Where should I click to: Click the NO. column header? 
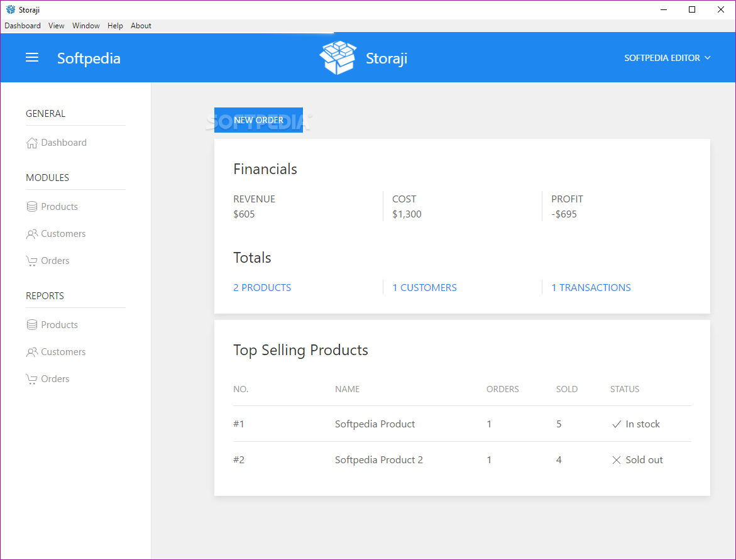point(241,389)
